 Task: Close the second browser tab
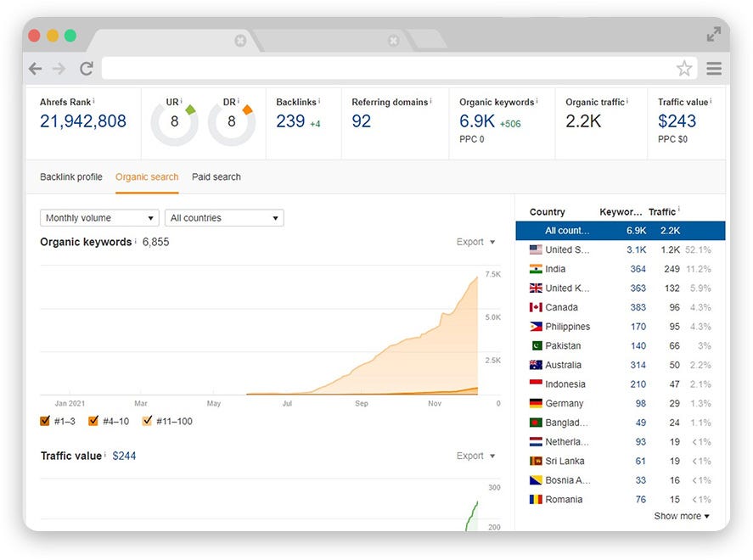(x=393, y=41)
